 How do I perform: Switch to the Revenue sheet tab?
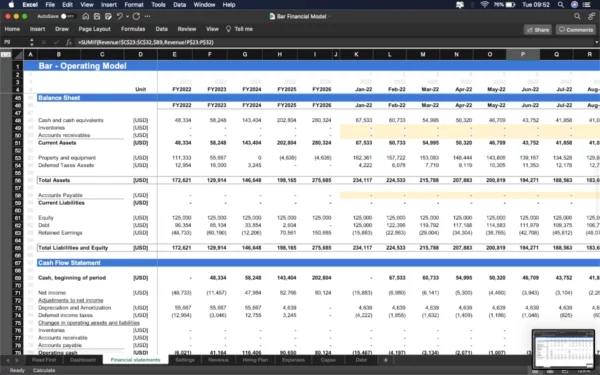pos(218,360)
